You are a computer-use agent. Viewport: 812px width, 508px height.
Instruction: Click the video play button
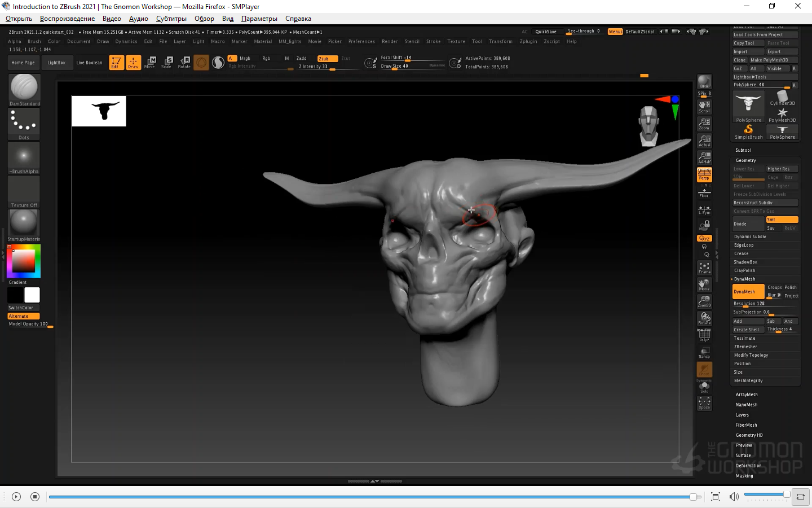(16, 497)
